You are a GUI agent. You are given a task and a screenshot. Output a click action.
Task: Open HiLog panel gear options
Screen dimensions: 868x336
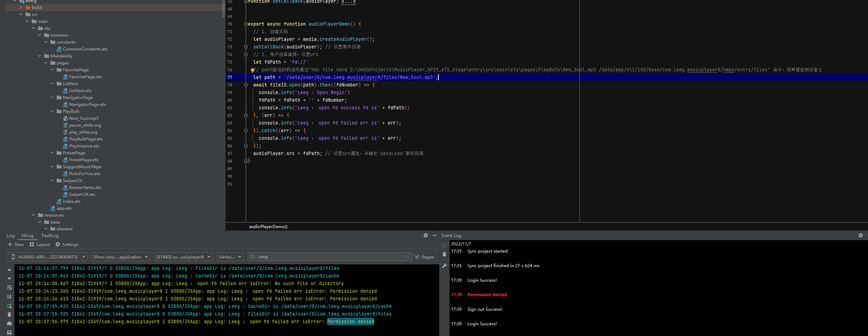point(426,235)
